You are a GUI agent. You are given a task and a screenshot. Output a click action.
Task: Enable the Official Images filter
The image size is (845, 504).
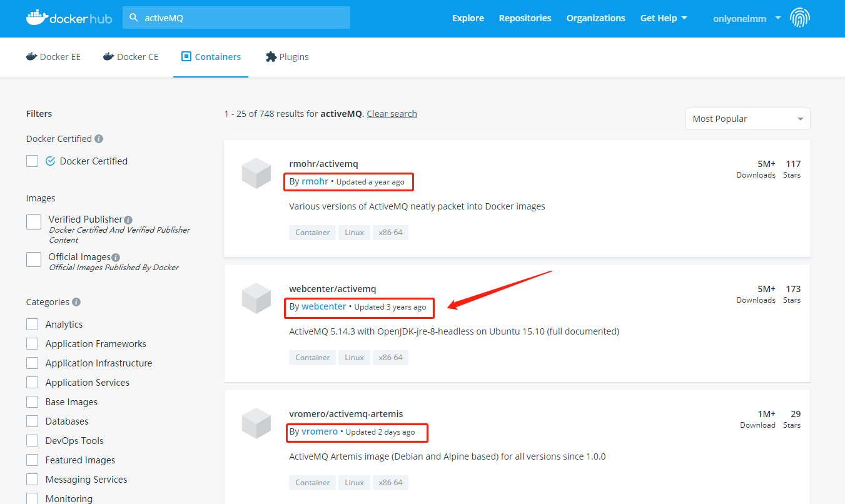34,259
